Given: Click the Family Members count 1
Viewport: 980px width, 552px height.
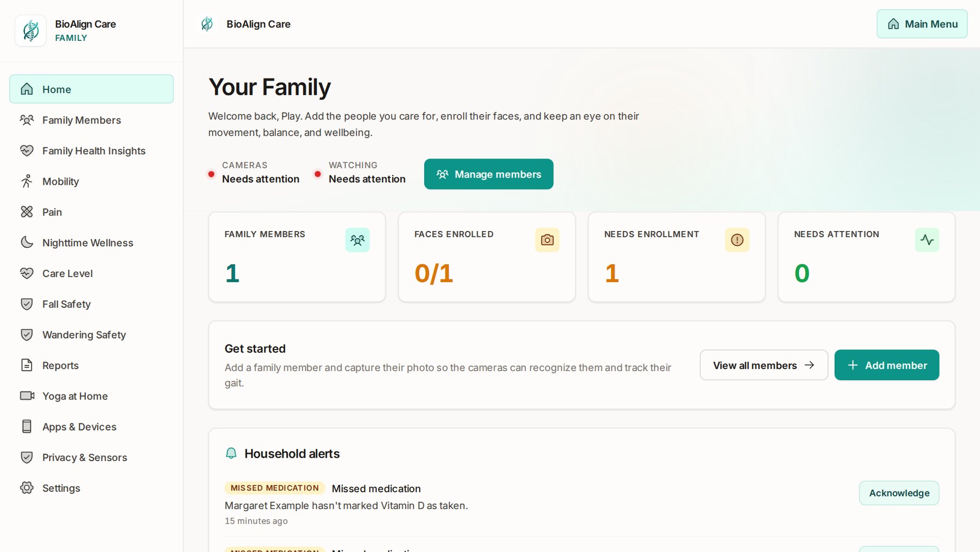Looking at the screenshot, I should (232, 273).
